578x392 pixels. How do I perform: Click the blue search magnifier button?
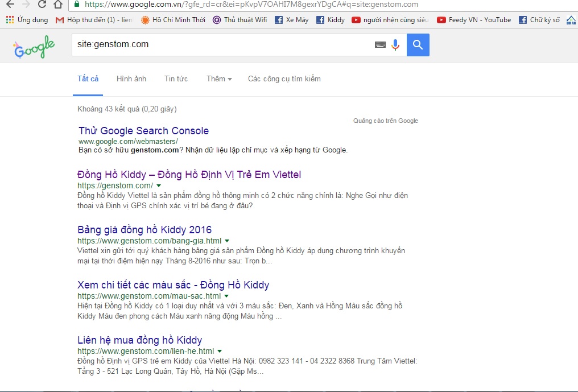(418, 45)
